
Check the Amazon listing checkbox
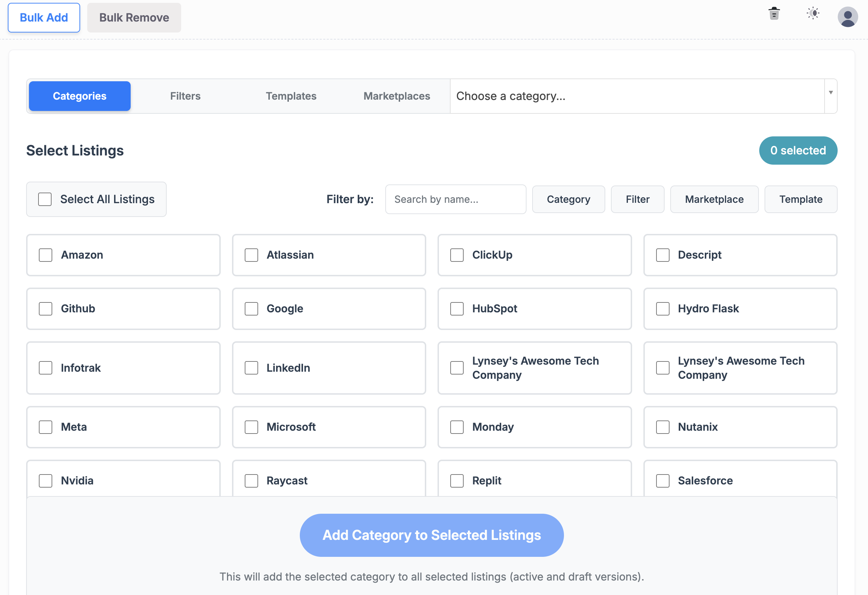click(46, 255)
